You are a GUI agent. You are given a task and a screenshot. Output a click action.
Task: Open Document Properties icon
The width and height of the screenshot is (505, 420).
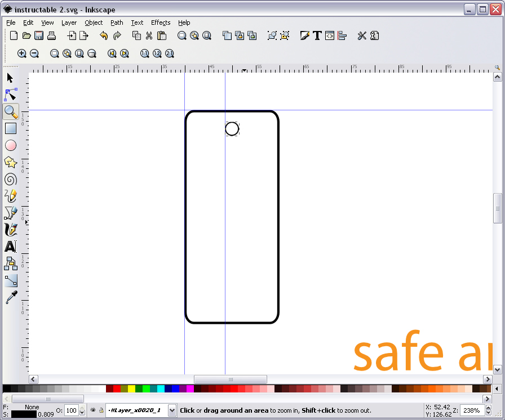pyautogui.click(x=374, y=35)
